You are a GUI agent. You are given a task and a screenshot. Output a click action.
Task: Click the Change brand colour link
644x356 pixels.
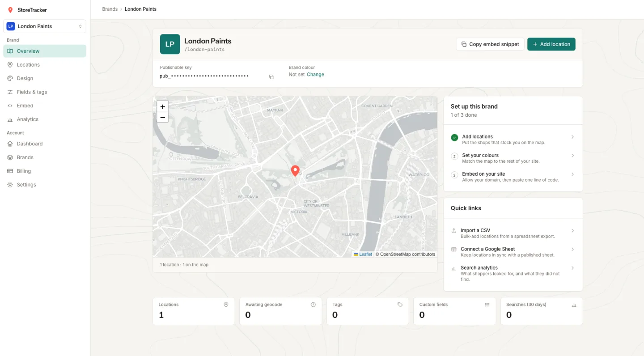[x=315, y=75]
